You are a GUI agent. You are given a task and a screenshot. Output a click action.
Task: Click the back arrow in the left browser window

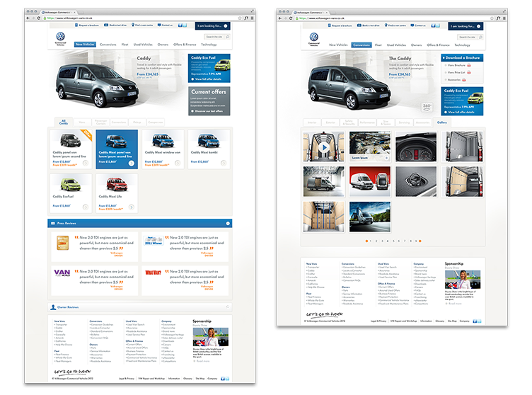(x=28, y=18)
